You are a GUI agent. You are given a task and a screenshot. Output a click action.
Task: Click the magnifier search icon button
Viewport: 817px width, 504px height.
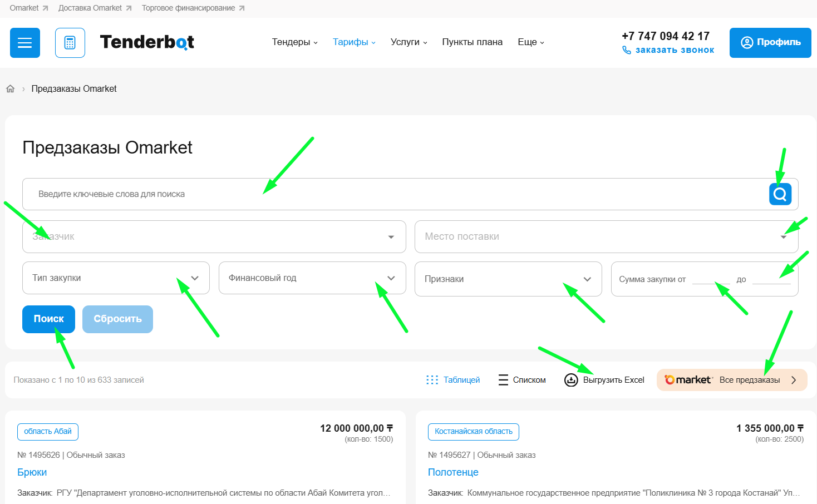click(780, 194)
